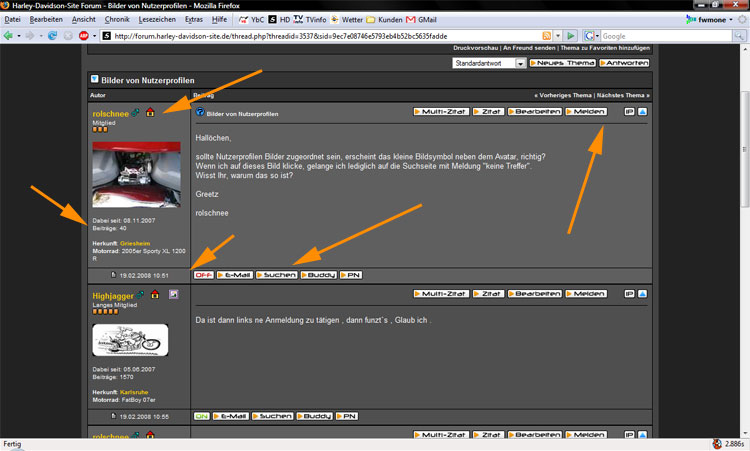This screenshot has height=451, width=750.
Task: Open the Standardantwort dropdown
Action: point(489,63)
